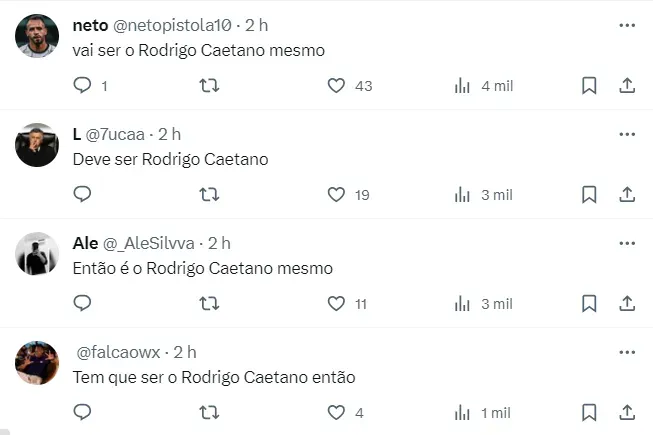Reply to neto's tweet

coord(83,86)
